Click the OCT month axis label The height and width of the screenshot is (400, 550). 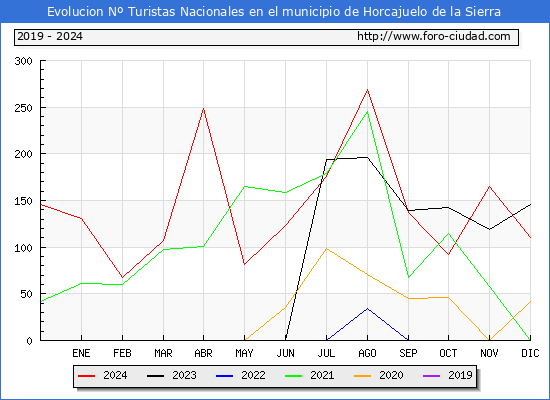(448, 353)
